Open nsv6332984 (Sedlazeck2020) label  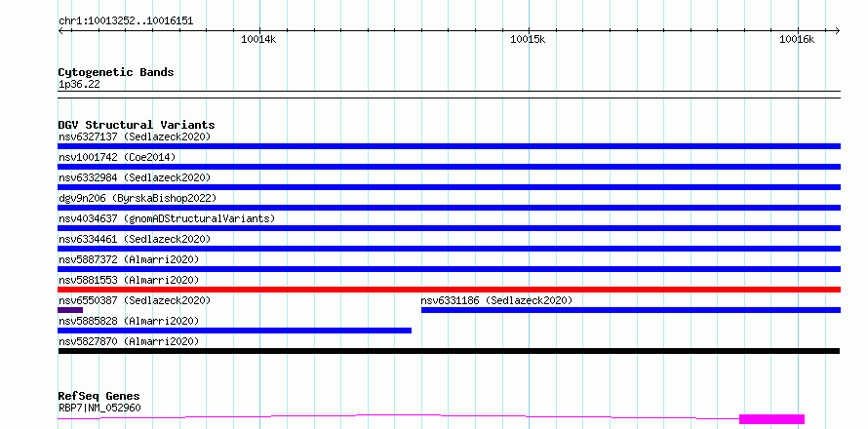coord(135,177)
